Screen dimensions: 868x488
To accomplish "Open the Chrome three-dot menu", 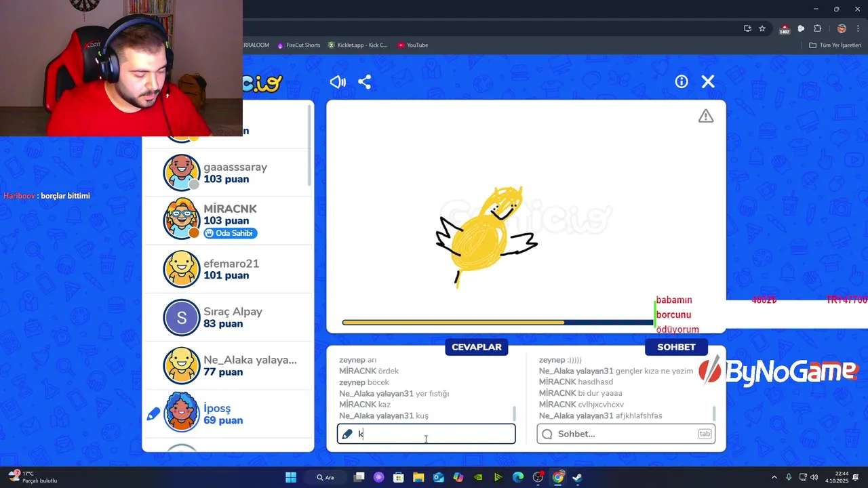I will click(858, 28).
